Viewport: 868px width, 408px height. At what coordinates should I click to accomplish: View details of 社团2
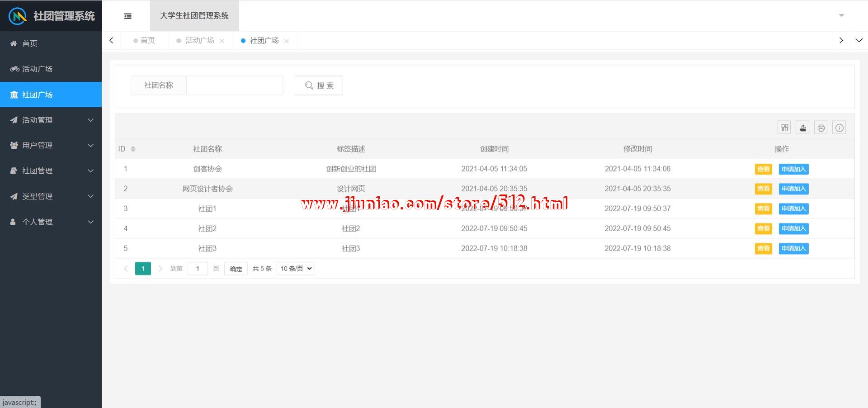click(x=764, y=228)
